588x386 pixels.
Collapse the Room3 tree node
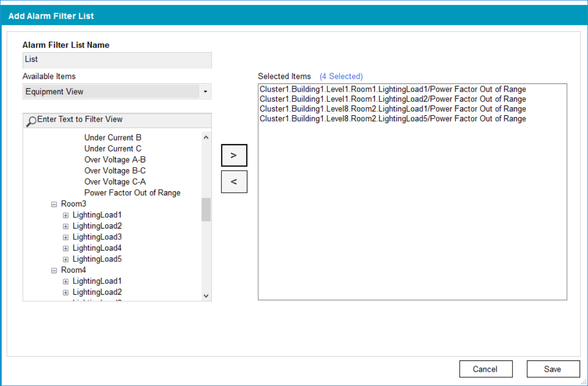pos(54,204)
